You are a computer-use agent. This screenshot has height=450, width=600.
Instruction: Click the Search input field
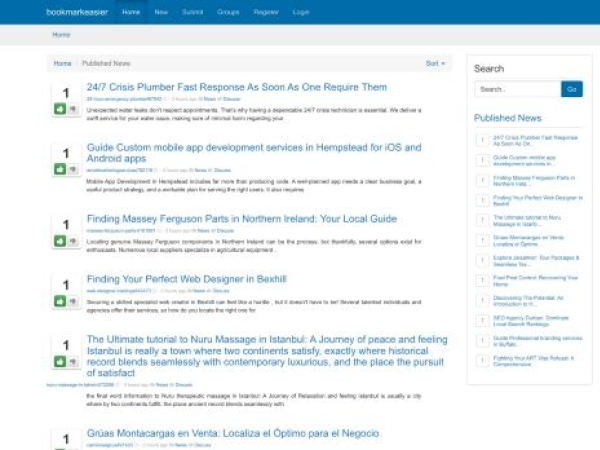[518, 89]
